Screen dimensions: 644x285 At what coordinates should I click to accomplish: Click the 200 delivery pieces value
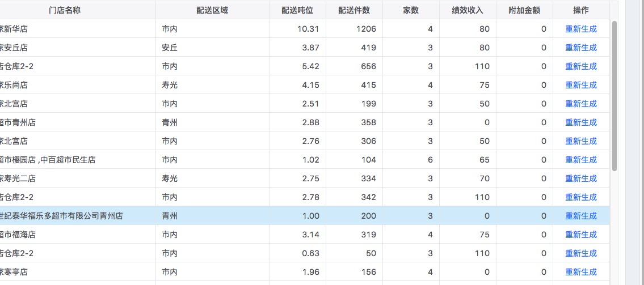click(x=368, y=216)
